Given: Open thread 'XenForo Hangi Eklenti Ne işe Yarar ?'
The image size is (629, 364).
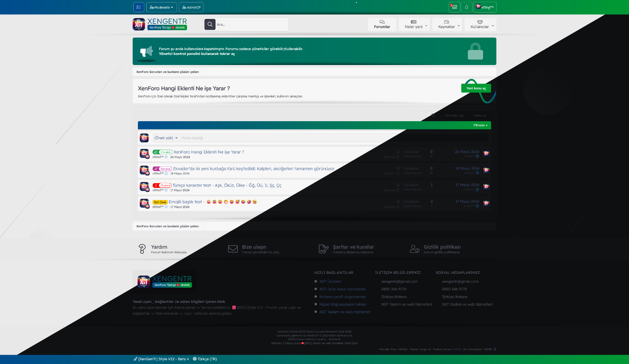Looking at the screenshot, I should 208,152.
